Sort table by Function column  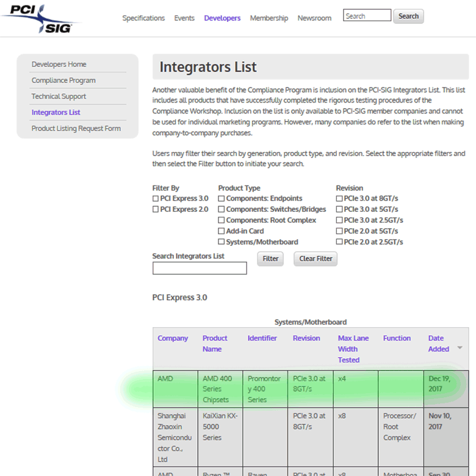pyautogui.click(x=397, y=338)
